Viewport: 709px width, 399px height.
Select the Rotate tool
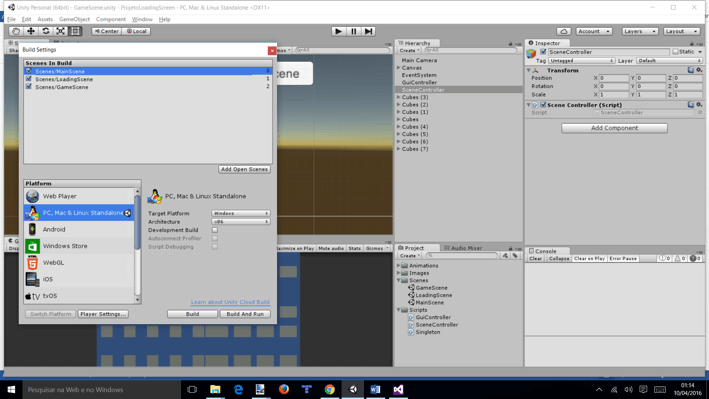(x=46, y=31)
